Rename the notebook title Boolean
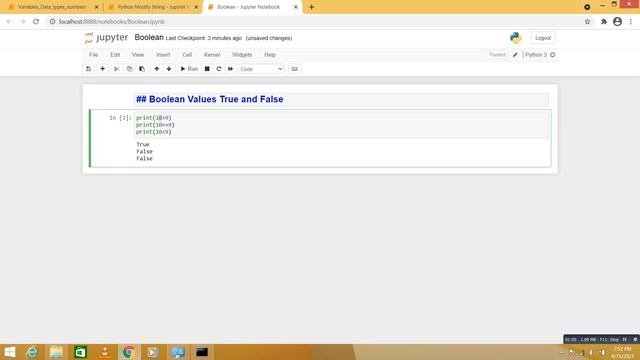The width and height of the screenshot is (640, 360). click(149, 38)
